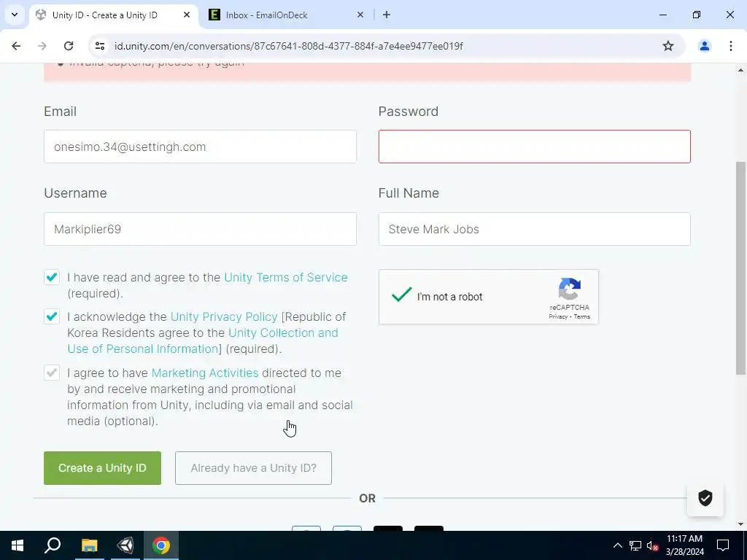Viewport: 747px width, 560px height.
Task: Click the scrollbar up arrow
Action: click(x=741, y=70)
